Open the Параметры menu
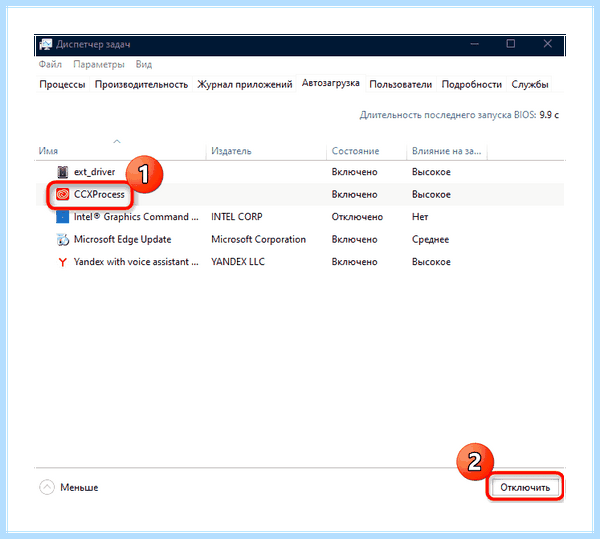Screen dimensions: 600x539 (99, 64)
